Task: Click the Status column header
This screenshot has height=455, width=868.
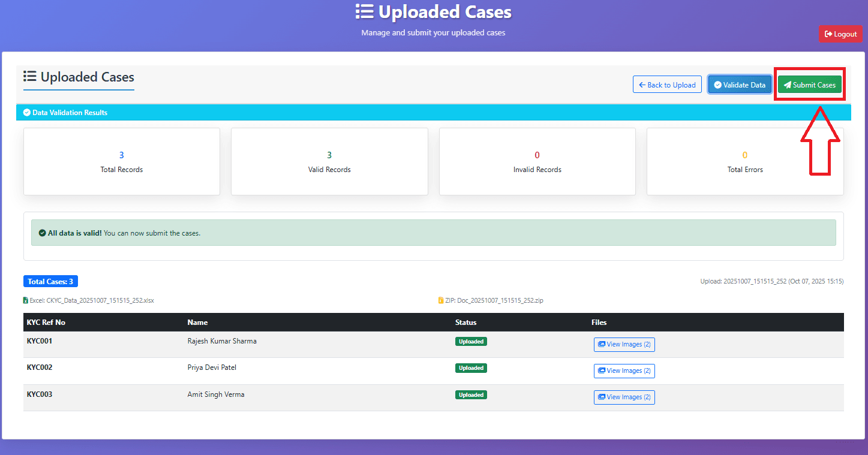Action: tap(465, 323)
